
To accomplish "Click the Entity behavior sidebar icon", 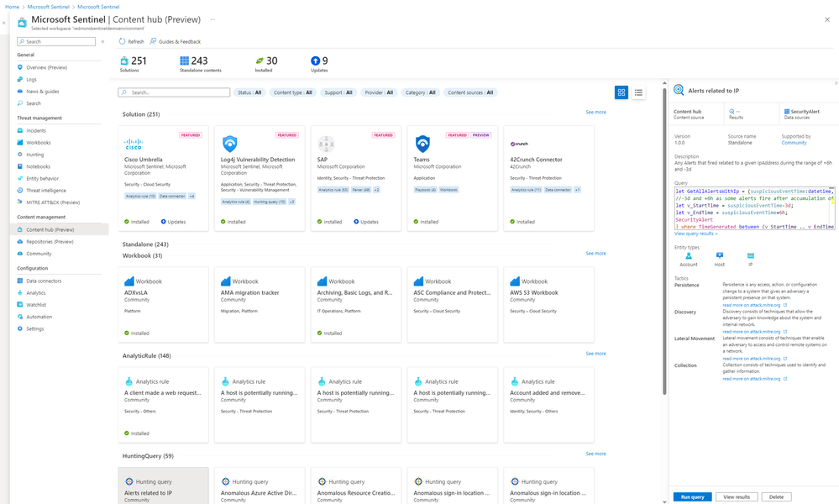I will (x=20, y=178).
